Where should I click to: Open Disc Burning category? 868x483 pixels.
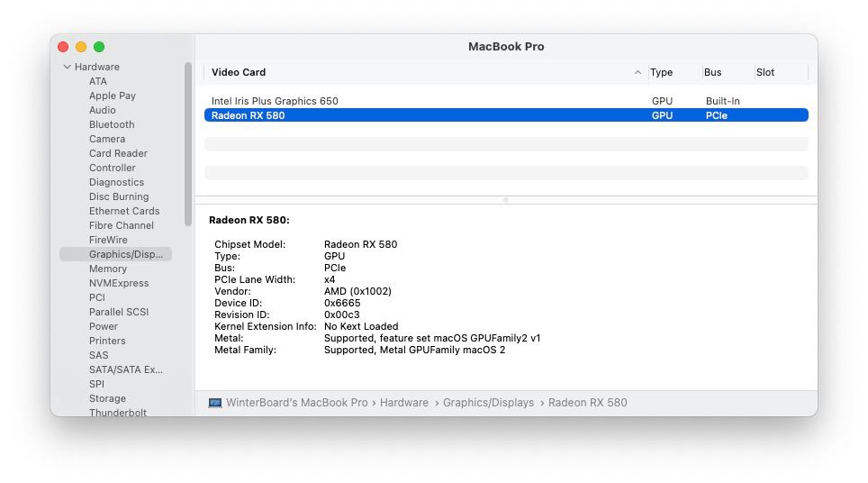(x=119, y=196)
